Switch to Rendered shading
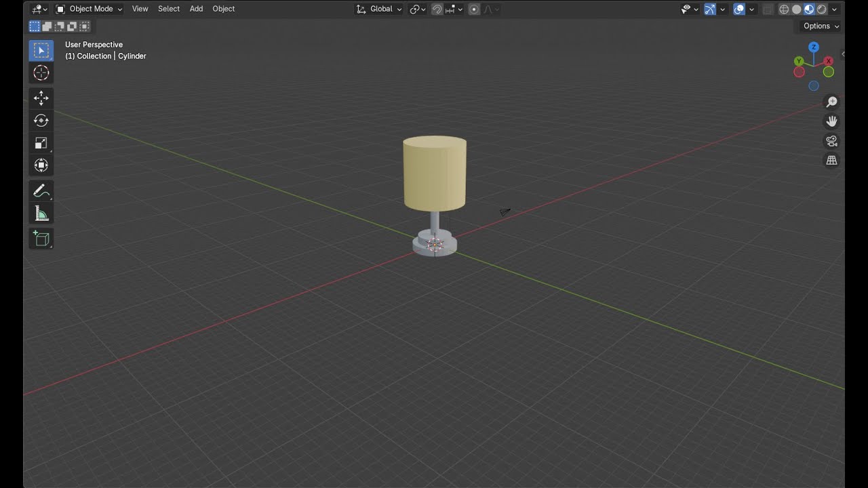868x488 pixels. [x=822, y=9]
